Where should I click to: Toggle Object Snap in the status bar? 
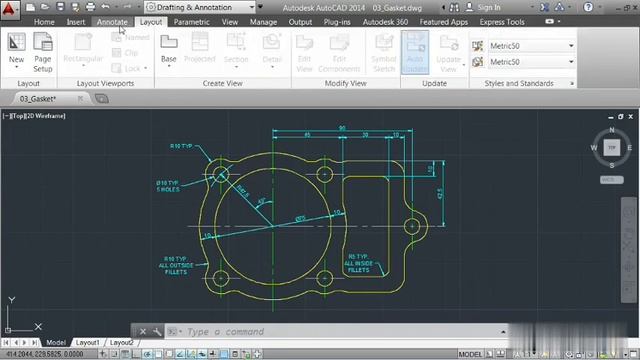pos(158,354)
